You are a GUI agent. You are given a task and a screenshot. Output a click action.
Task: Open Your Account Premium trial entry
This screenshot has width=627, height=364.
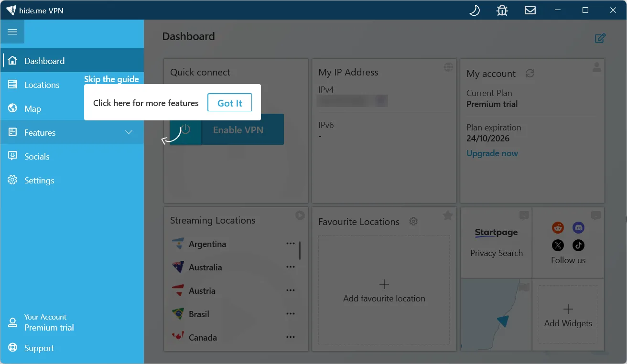coord(72,322)
